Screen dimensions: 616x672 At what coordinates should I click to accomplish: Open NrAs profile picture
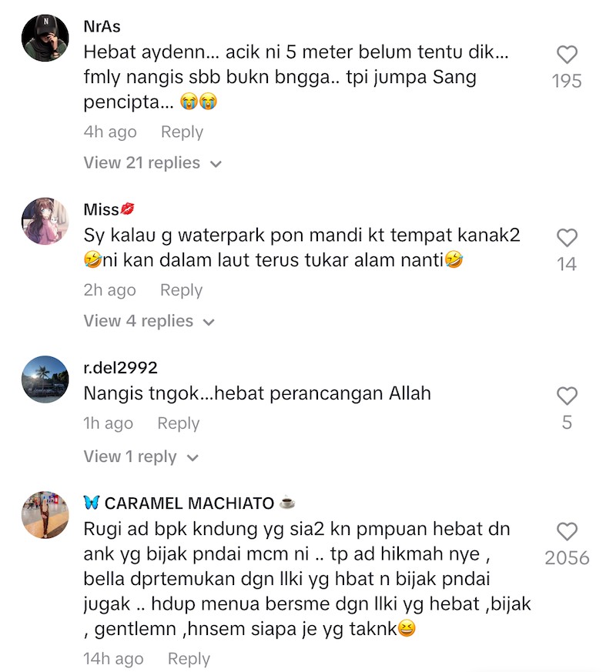click(45, 38)
